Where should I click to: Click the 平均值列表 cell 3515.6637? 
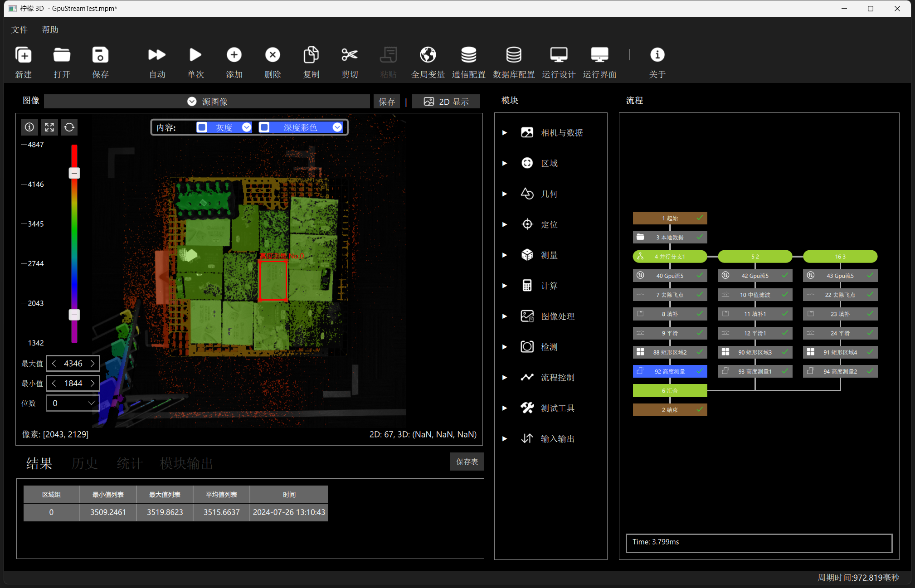221,512
